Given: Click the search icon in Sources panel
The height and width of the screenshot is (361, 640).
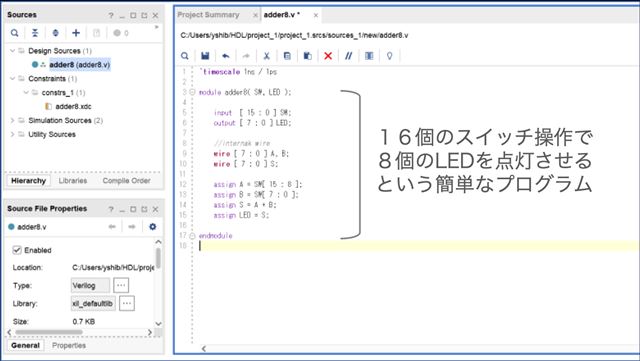Looking at the screenshot, I should click(x=15, y=33).
